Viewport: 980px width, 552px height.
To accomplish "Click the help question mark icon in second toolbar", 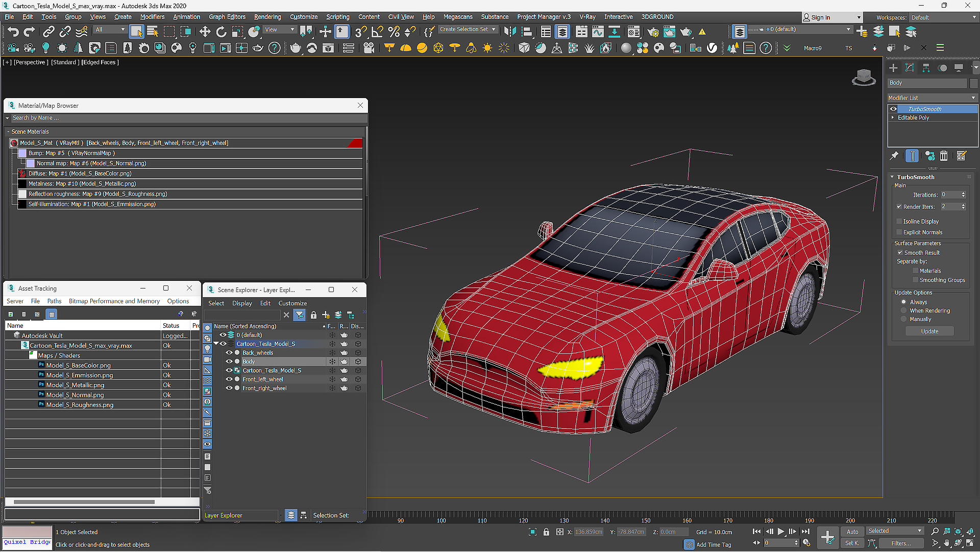I will tap(274, 48).
